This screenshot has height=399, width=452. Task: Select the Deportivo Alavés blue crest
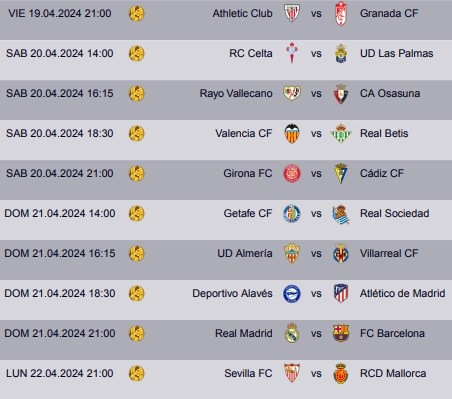point(292,293)
